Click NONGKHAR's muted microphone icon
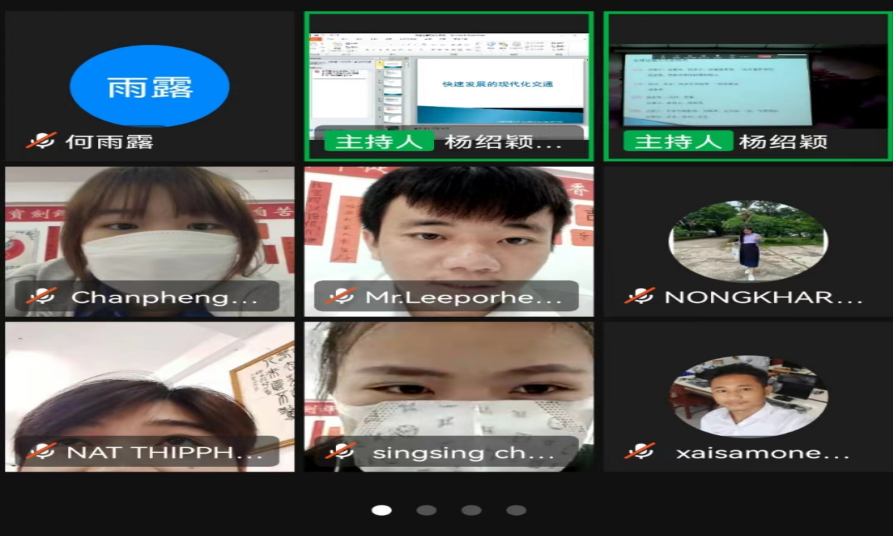The height and width of the screenshot is (536, 894). pyautogui.click(x=639, y=297)
